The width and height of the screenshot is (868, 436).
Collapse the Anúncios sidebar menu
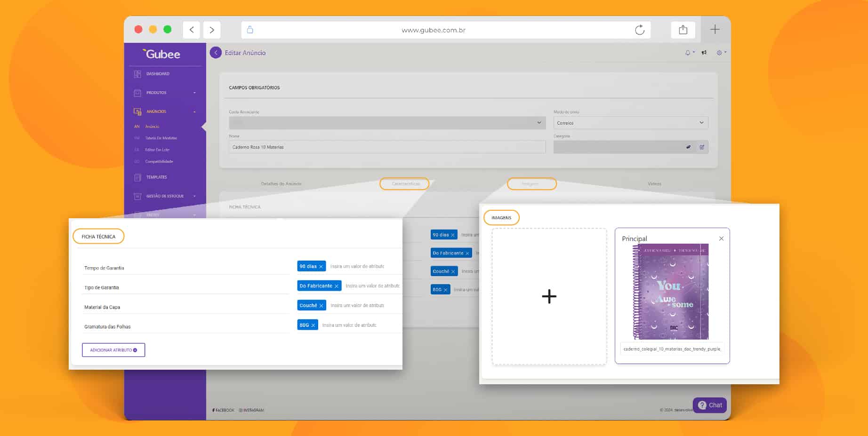165,111
